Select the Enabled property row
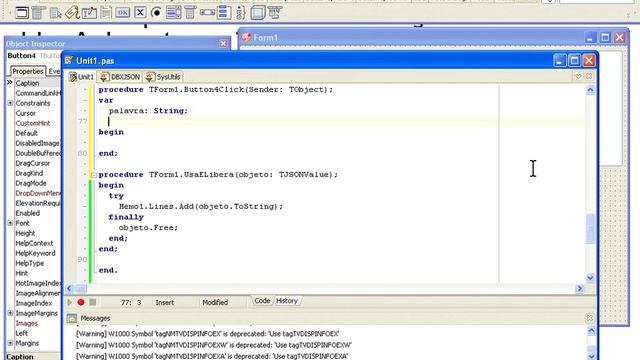This screenshot has width=640, height=360. pos(37,213)
